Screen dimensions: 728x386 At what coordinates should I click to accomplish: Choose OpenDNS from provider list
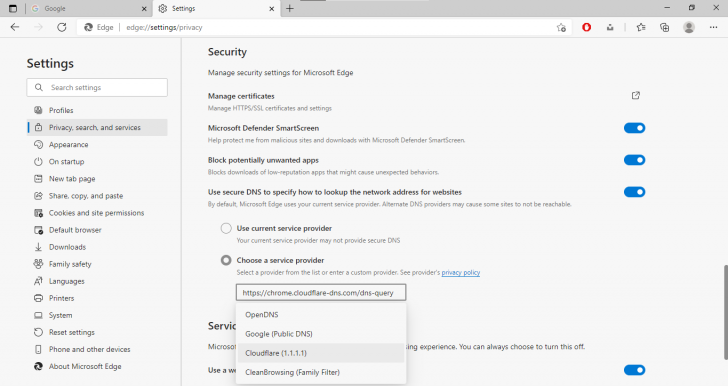click(320, 314)
